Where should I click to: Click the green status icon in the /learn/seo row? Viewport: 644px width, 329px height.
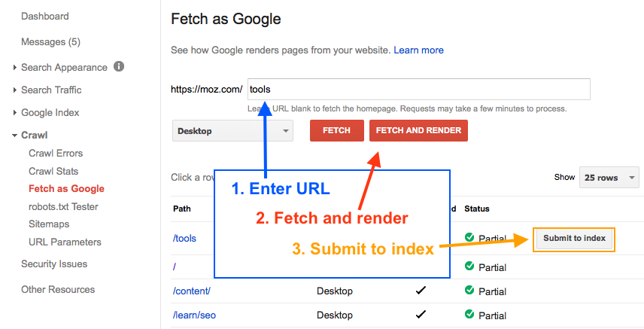click(x=469, y=315)
